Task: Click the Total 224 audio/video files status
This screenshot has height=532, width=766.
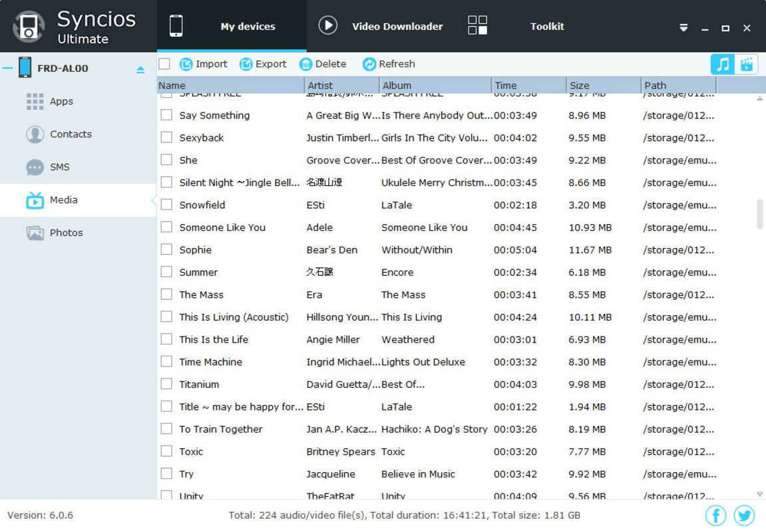Action: (x=404, y=515)
